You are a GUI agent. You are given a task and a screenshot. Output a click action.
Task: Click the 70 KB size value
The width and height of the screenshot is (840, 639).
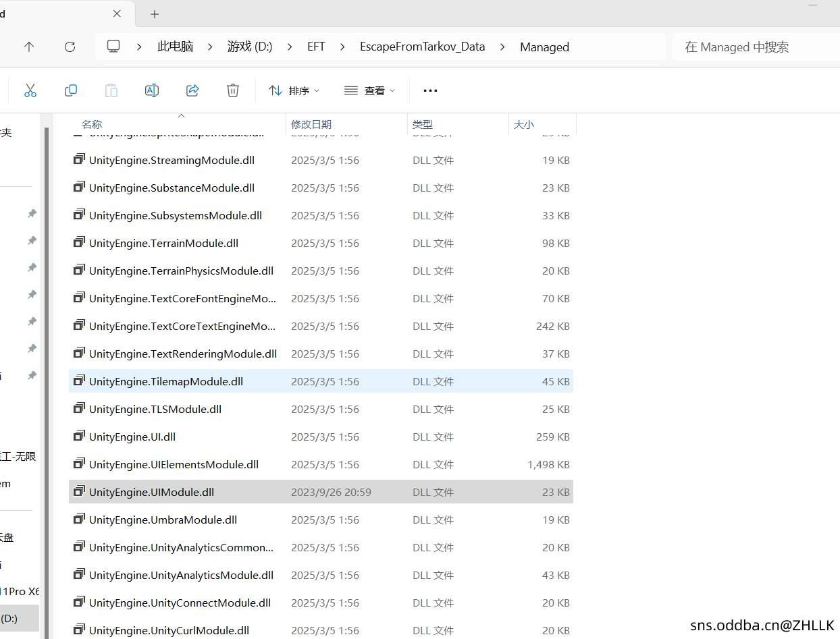(x=556, y=298)
